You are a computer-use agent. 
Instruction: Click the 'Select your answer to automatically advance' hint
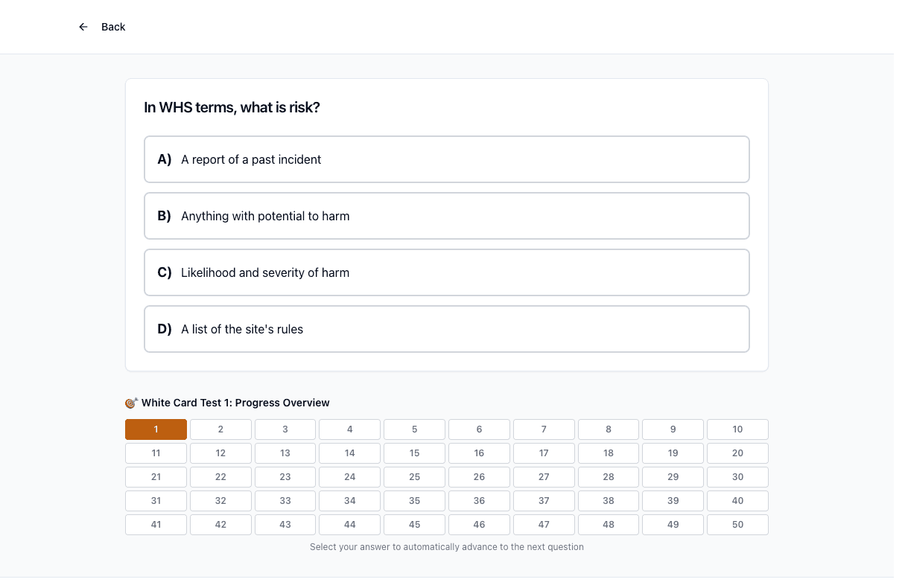tap(447, 547)
